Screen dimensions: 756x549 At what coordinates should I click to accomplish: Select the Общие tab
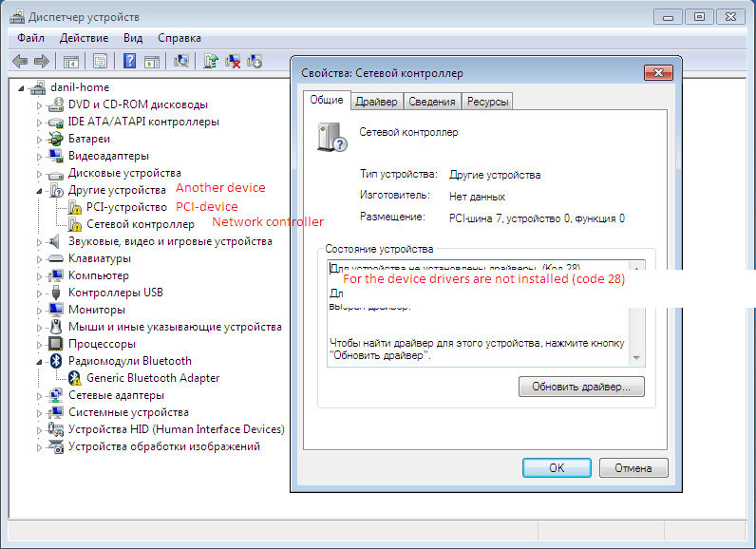point(327,101)
